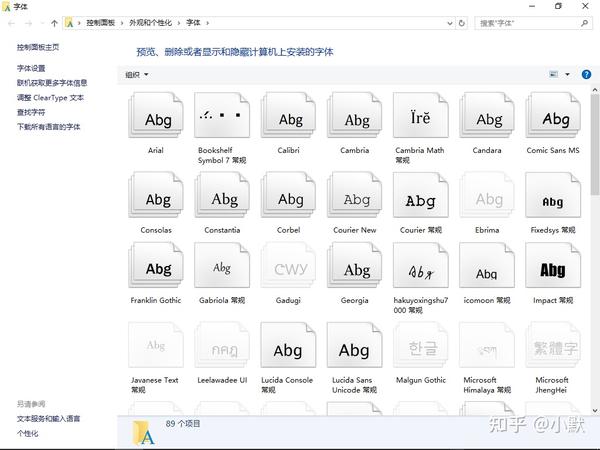Open 控制面板主页 link
This screenshot has height=450, width=600.
(38, 47)
